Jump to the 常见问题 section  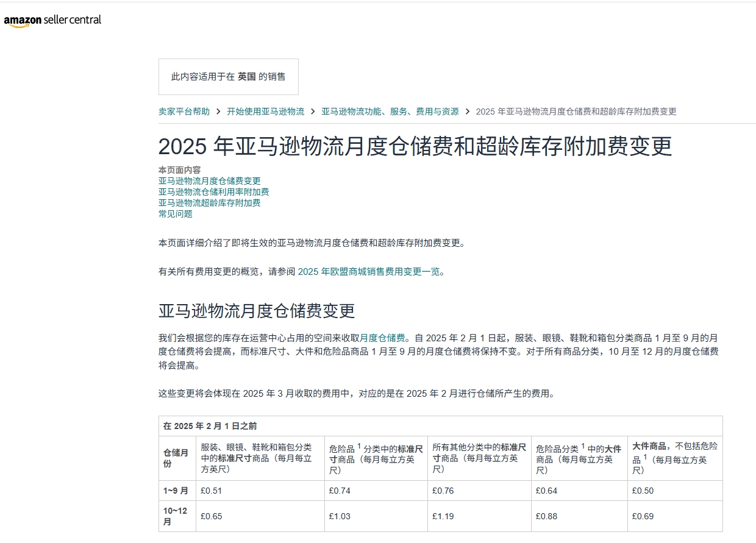[175, 213]
